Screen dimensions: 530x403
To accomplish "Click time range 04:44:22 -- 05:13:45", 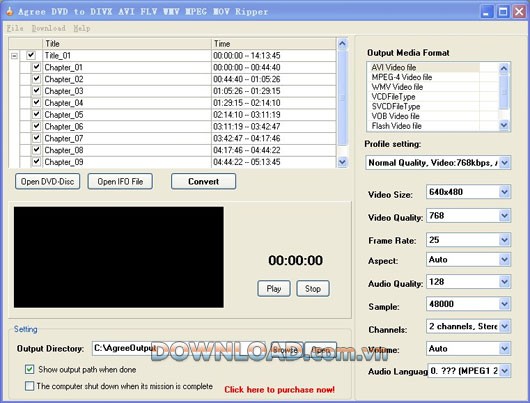I will point(247,162).
